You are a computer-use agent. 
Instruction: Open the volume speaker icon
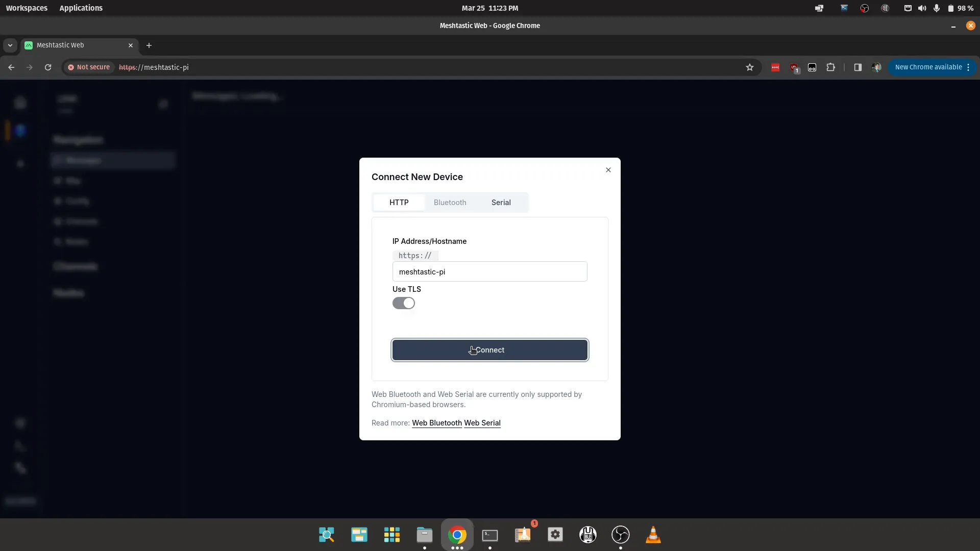tap(922, 8)
